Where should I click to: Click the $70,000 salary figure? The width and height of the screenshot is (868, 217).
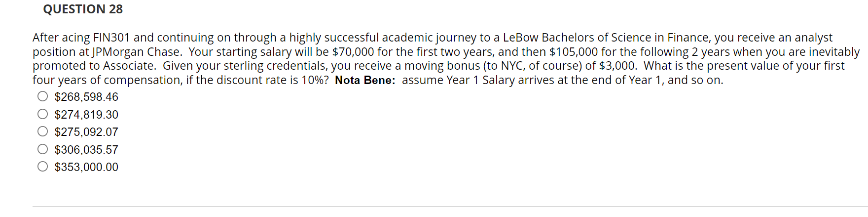(x=353, y=52)
